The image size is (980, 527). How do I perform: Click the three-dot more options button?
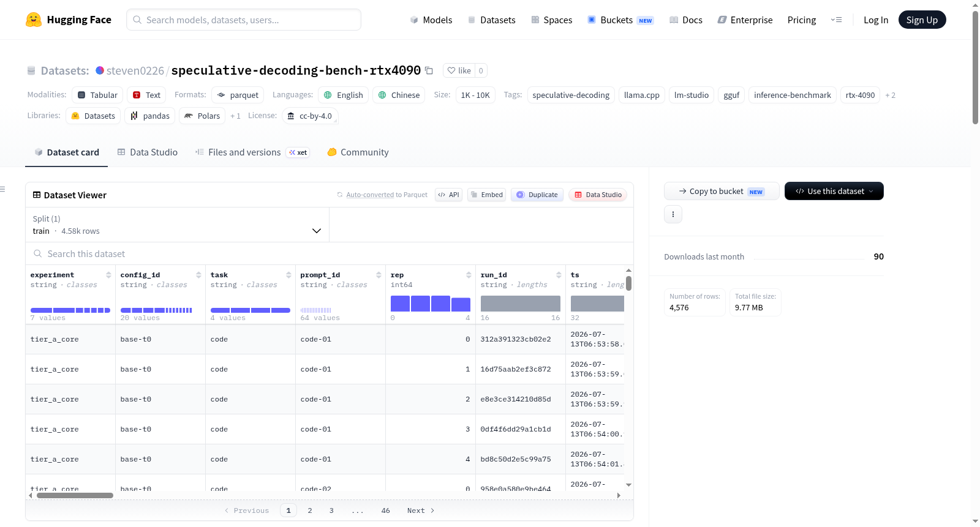coord(673,214)
